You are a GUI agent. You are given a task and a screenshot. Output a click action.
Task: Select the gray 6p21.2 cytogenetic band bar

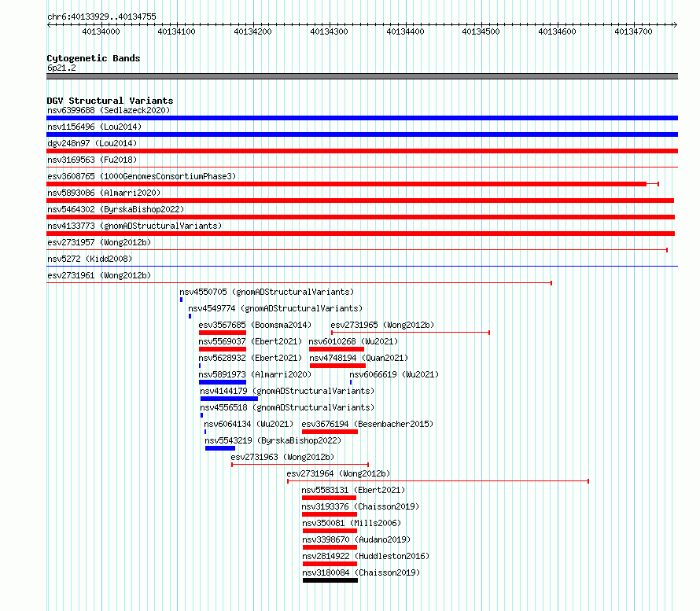click(x=362, y=76)
